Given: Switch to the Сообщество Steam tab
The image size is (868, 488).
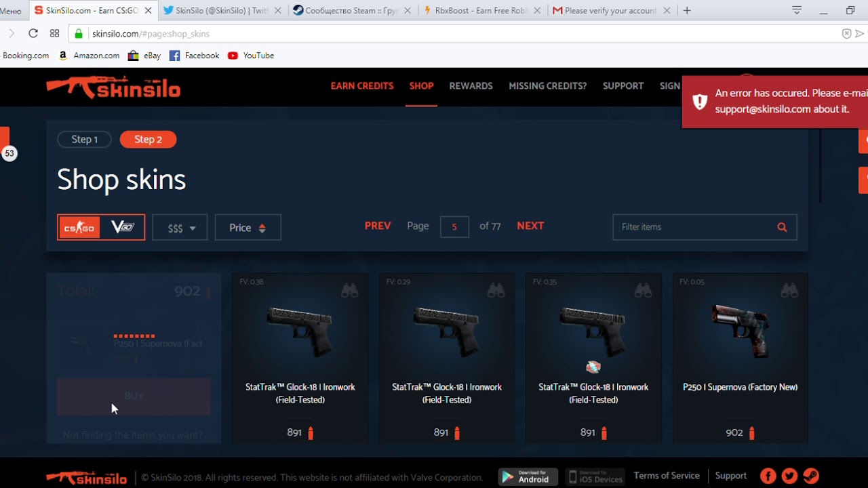Looking at the screenshot, I should coord(352,11).
